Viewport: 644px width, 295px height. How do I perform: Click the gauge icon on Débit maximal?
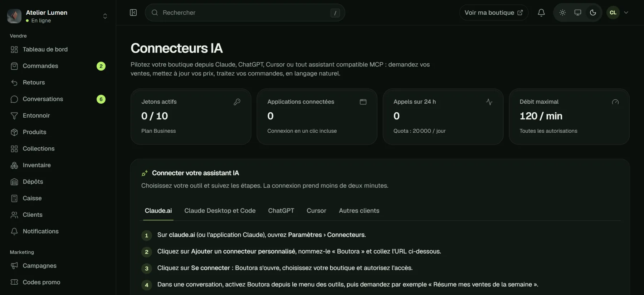pos(615,102)
